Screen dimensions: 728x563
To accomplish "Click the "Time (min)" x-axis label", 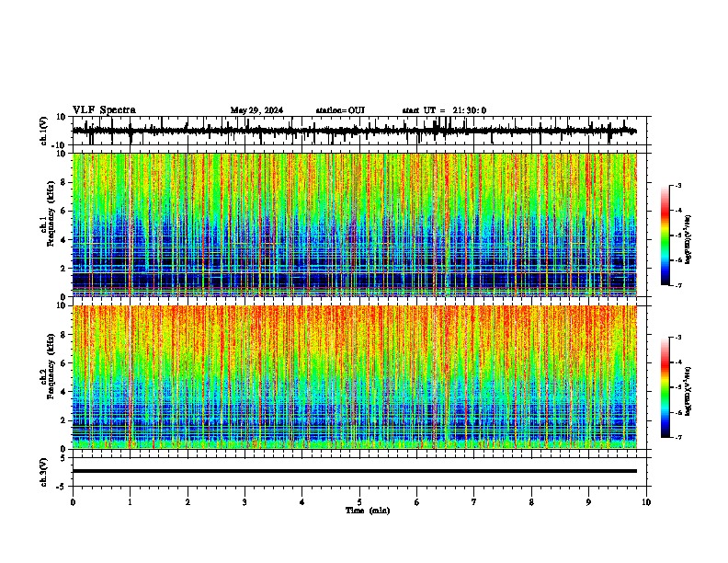I will (x=368, y=511).
